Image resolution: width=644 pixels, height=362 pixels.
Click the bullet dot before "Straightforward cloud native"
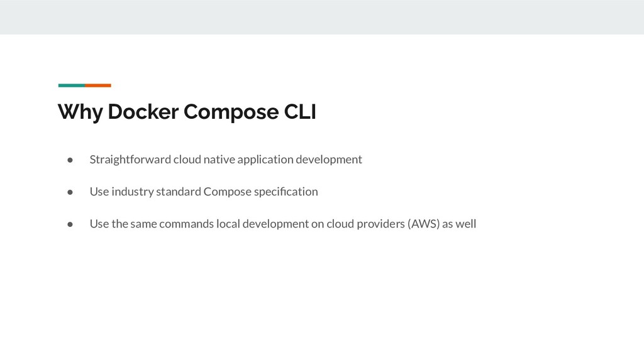click(70, 160)
